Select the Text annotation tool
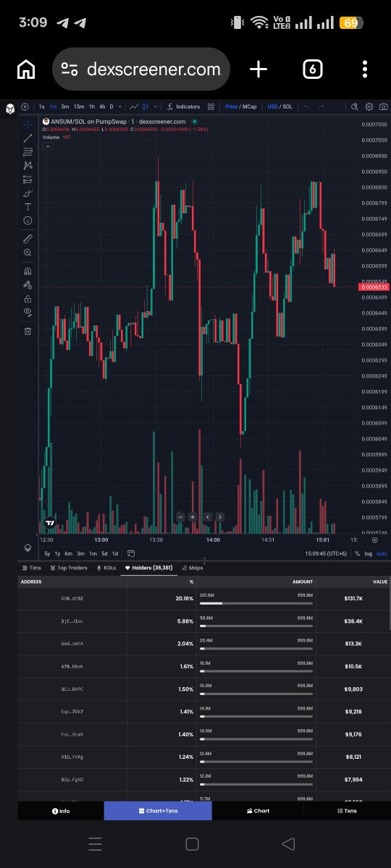Screen dimensions: 391x868 (x=28, y=207)
